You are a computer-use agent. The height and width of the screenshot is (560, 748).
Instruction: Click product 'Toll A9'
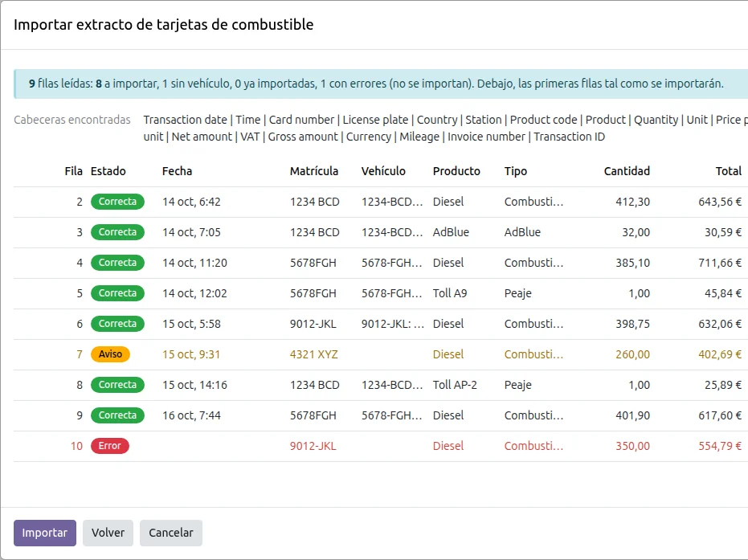pyautogui.click(x=450, y=293)
